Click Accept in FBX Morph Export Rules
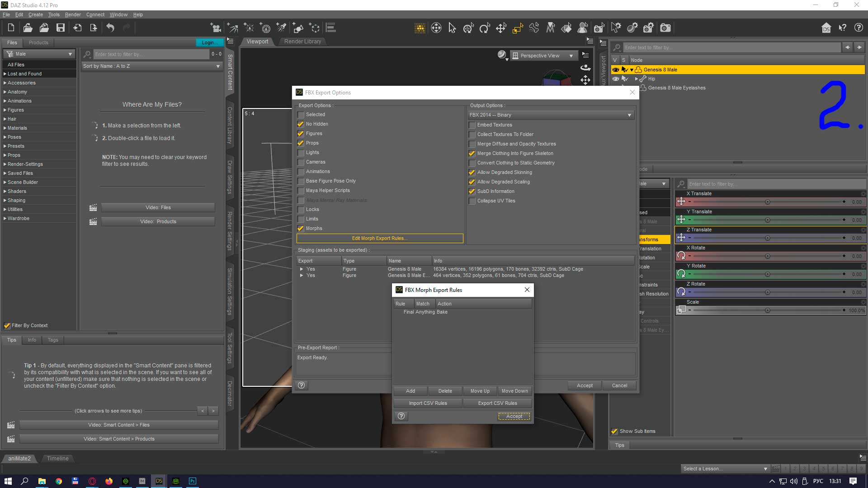 coord(514,417)
